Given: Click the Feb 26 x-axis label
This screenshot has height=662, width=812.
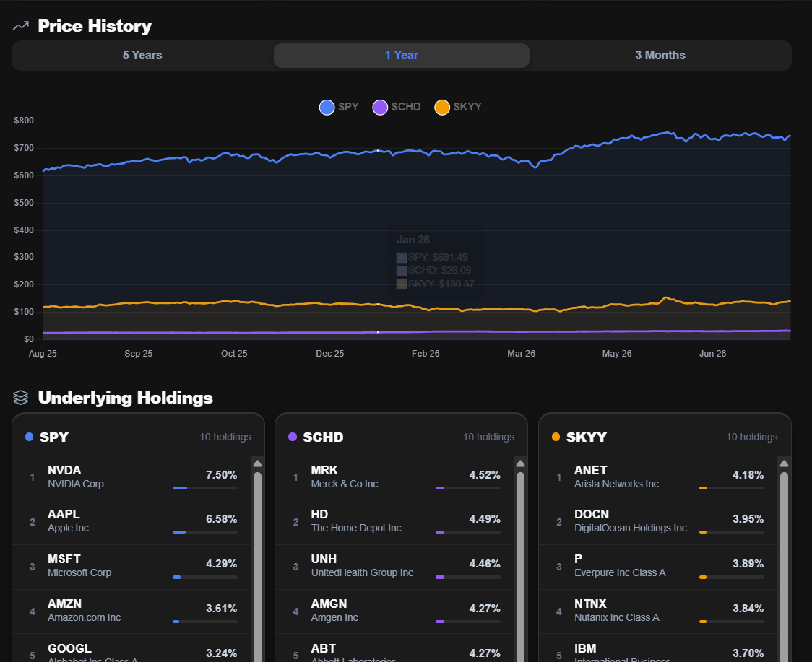Looking at the screenshot, I should [x=426, y=354].
